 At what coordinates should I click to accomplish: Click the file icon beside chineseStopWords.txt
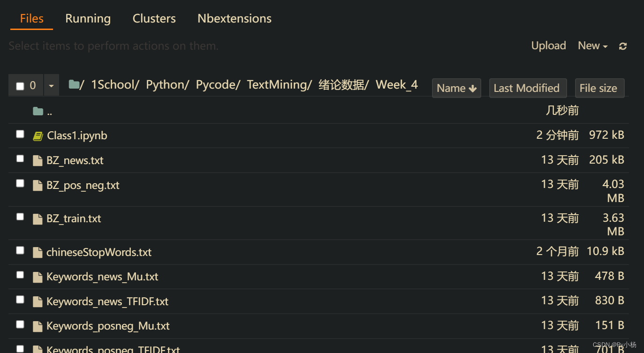[x=38, y=252]
